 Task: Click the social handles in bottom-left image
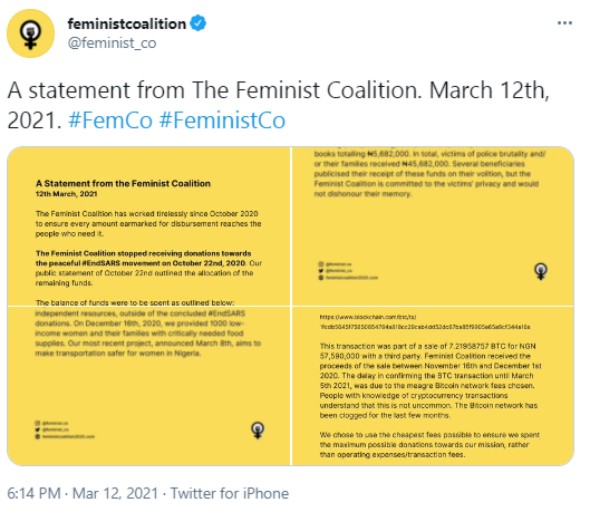[x=65, y=430]
